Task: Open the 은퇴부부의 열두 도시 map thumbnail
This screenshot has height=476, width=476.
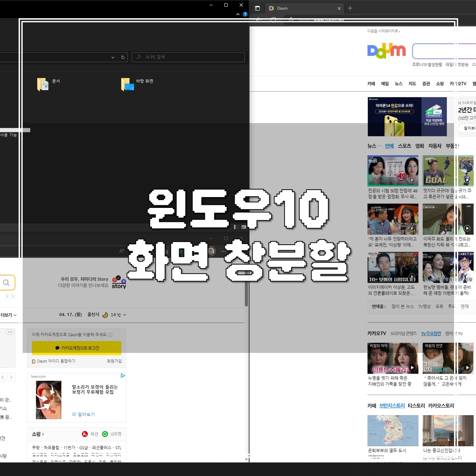Action: point(393,431)
